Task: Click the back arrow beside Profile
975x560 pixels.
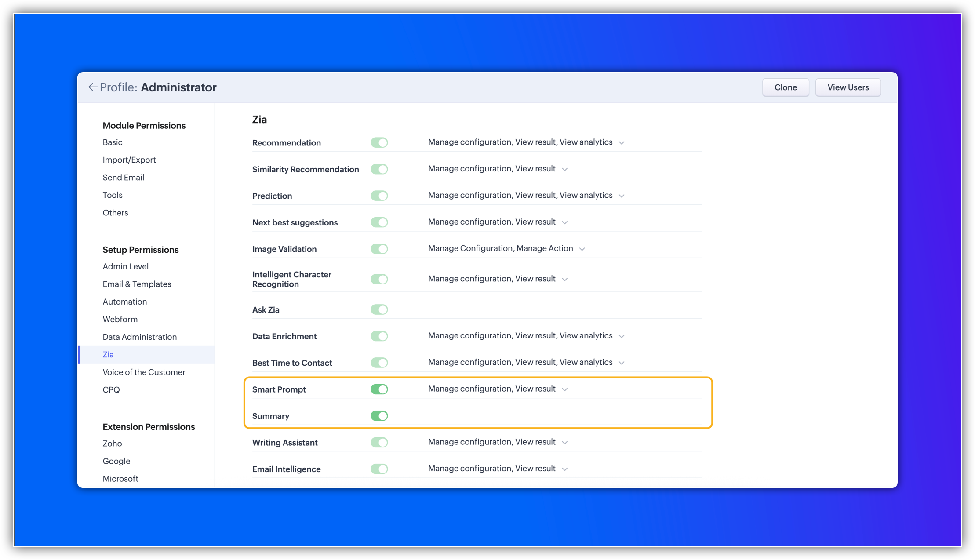Action: [x=92, y=87]
